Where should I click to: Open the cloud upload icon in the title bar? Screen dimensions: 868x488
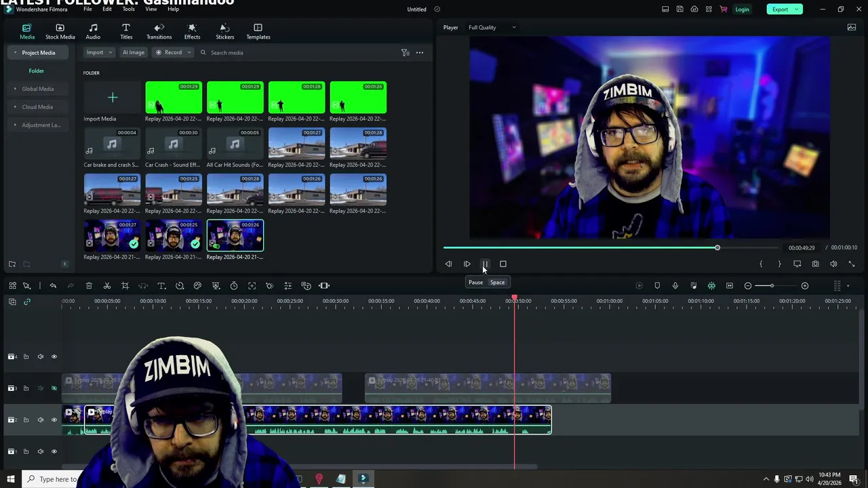point(694,9)
